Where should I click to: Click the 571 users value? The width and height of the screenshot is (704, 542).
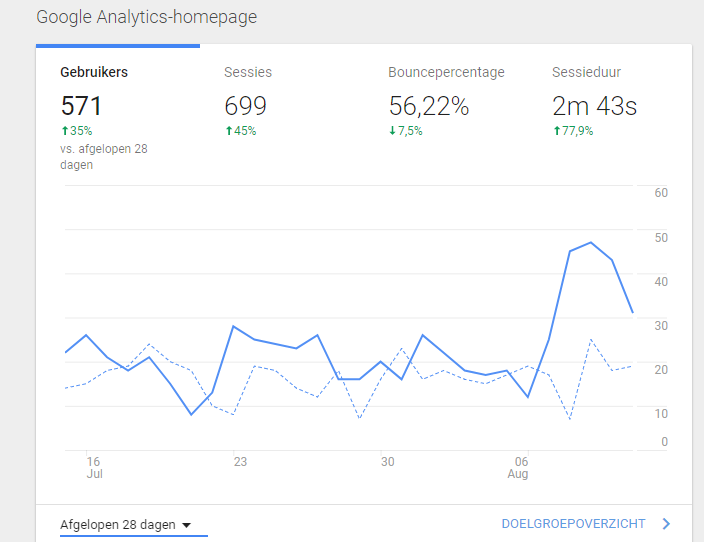81,106
